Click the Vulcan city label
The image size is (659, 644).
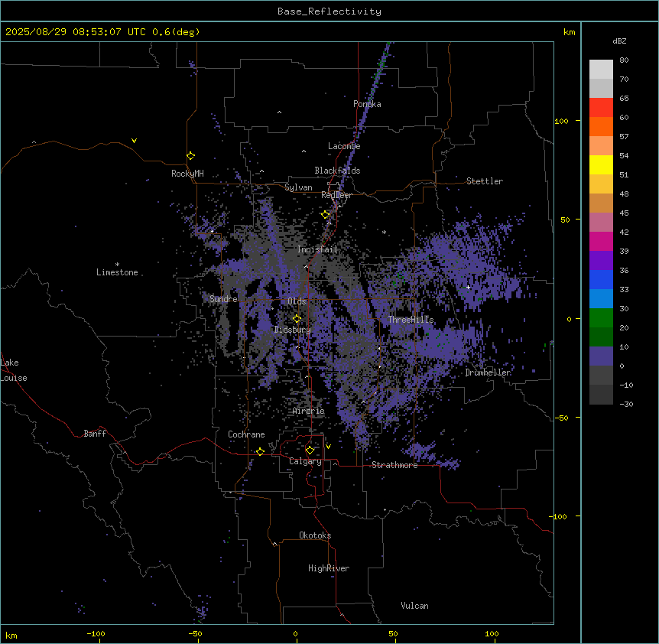(415, 606)
